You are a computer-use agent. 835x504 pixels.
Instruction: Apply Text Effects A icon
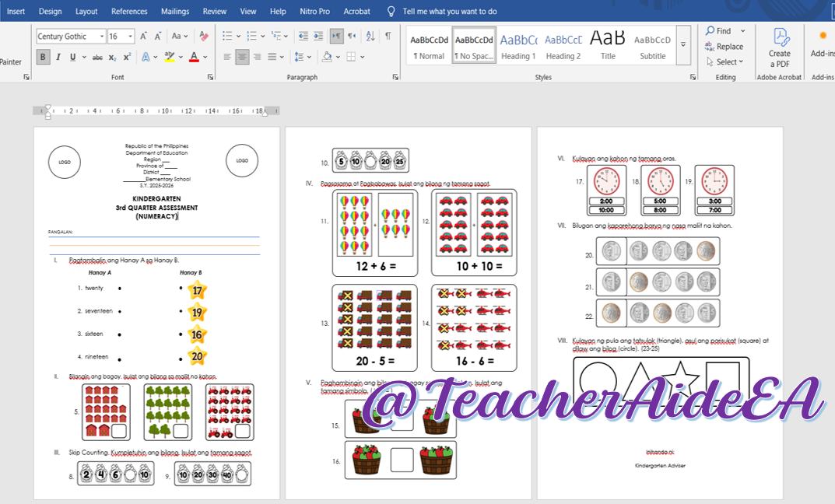point(146,57)
